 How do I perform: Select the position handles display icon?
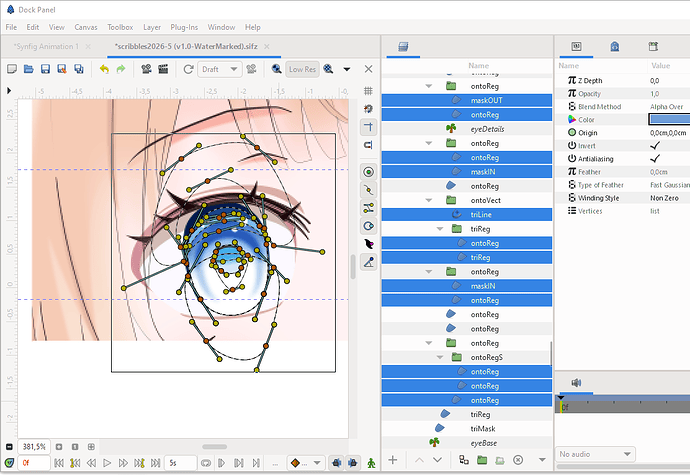point(369,172)
